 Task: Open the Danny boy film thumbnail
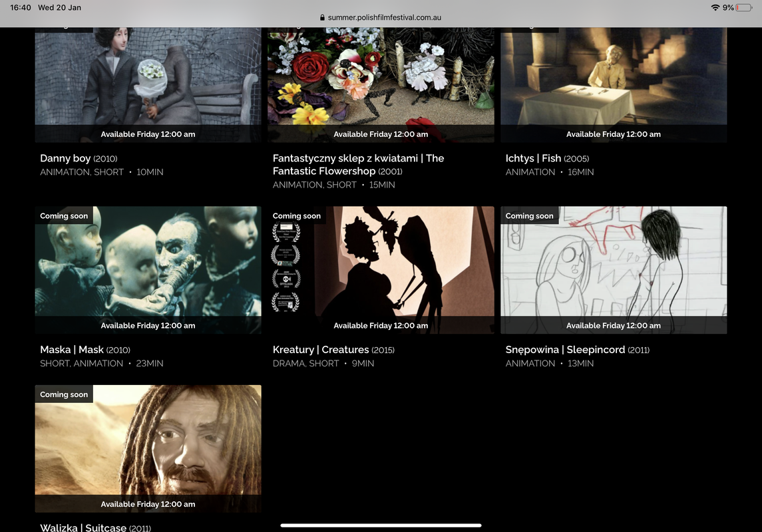(148, 85)
